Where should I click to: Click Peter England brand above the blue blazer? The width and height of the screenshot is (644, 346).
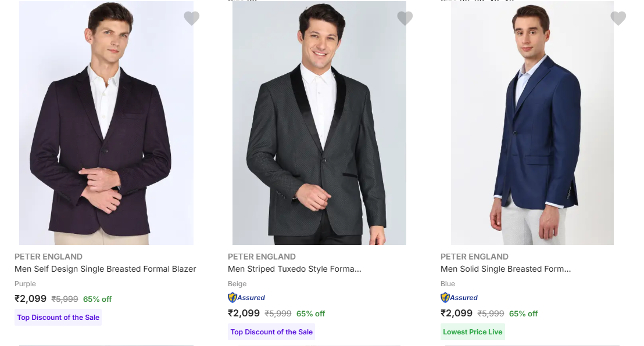tap(474, 257)
